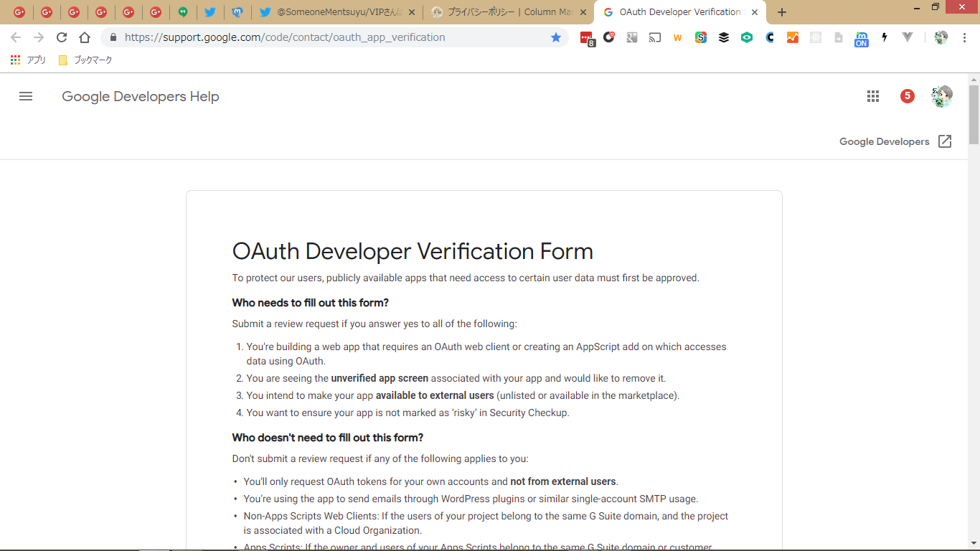
Task: View the red notifications badge showing 5
Action: click(908, 96)
